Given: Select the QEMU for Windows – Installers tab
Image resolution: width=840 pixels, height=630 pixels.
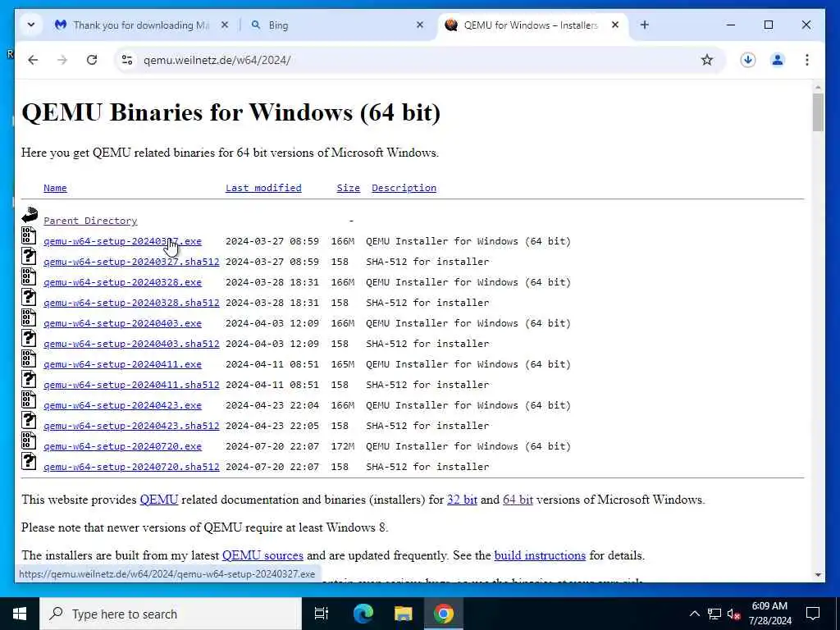Looking at the screenshot, I should [531, 25].
